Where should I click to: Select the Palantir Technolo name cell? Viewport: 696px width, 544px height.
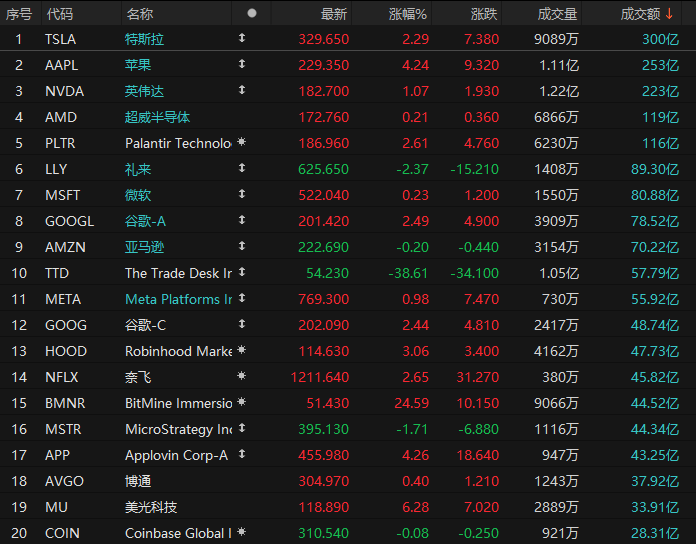[178, 143]
